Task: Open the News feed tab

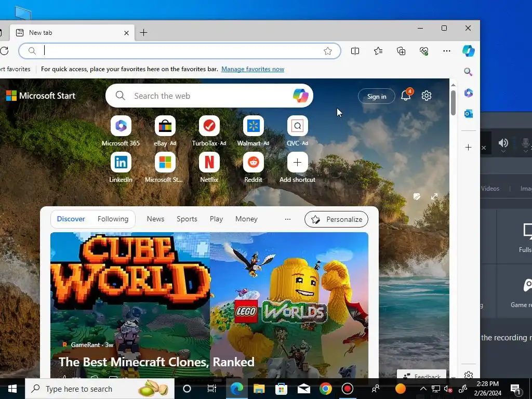Action: click(155, 219)
